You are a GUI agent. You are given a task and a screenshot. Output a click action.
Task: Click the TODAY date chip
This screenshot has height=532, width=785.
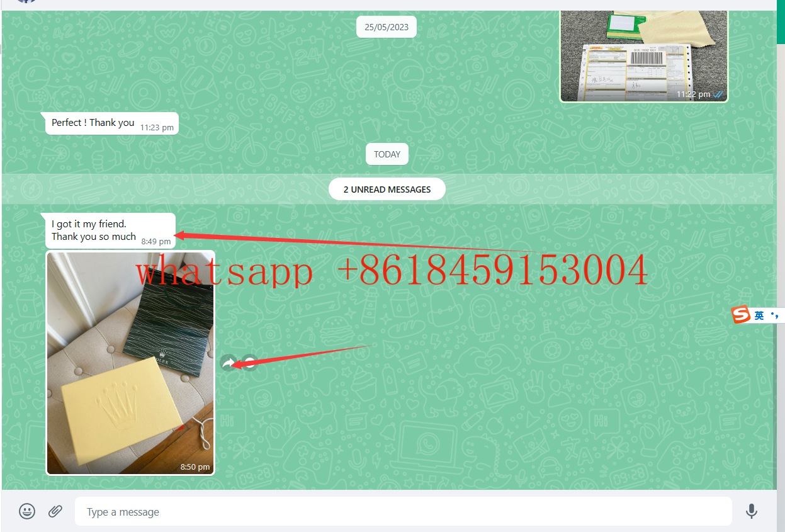pyautogui.click(x=387, y=154)
